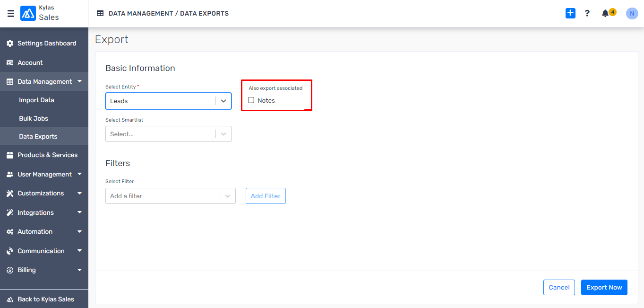Open the blue plus quick-add button
The width and height of the screenshot is (644, 308).
coord(570,13)
